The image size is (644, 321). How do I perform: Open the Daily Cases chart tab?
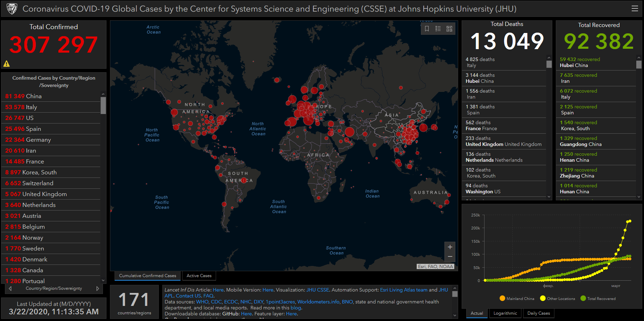pos(538,313)
